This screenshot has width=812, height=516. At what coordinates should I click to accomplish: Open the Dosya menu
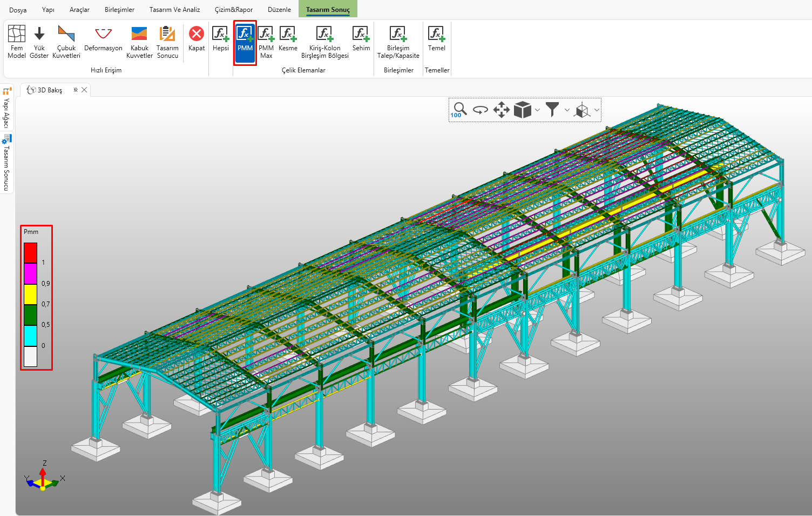tap(18, 10)
